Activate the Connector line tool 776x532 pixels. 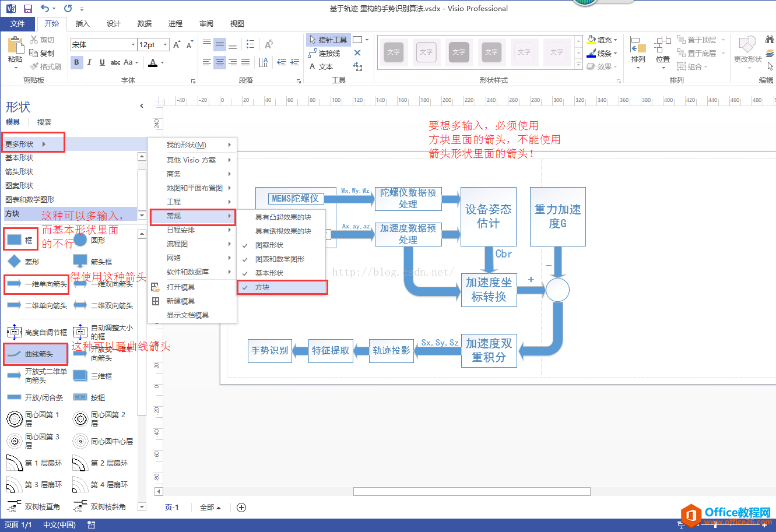[324, 53]
